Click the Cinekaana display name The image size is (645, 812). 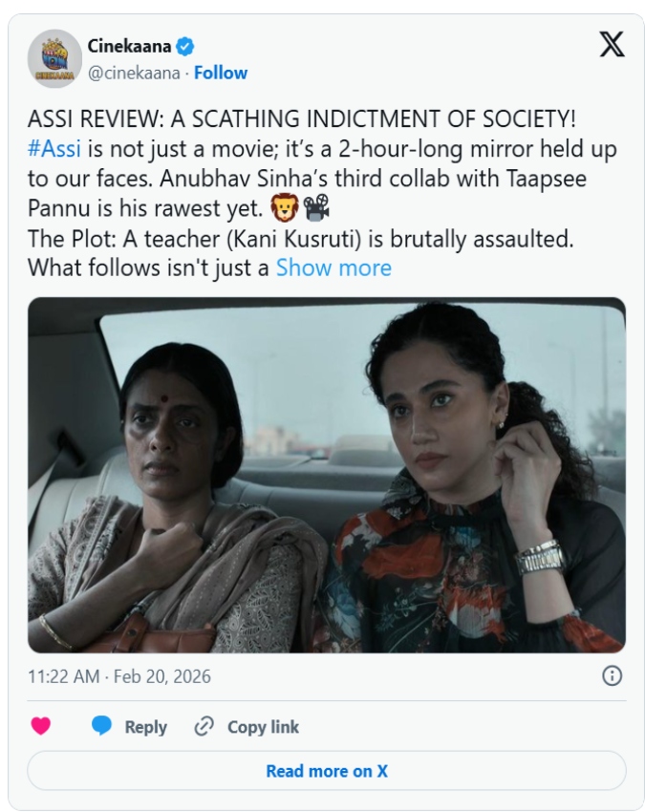point(129,46)
